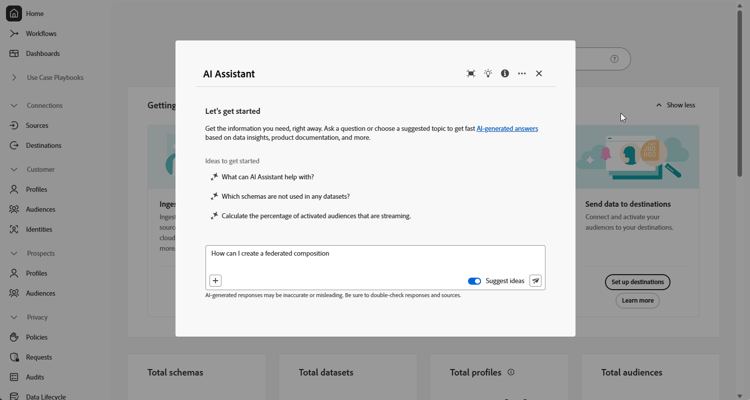The height and width of the screenshot is (400, 750).
Task: Collapse getting started with Show less
Action: coord(675,105)
